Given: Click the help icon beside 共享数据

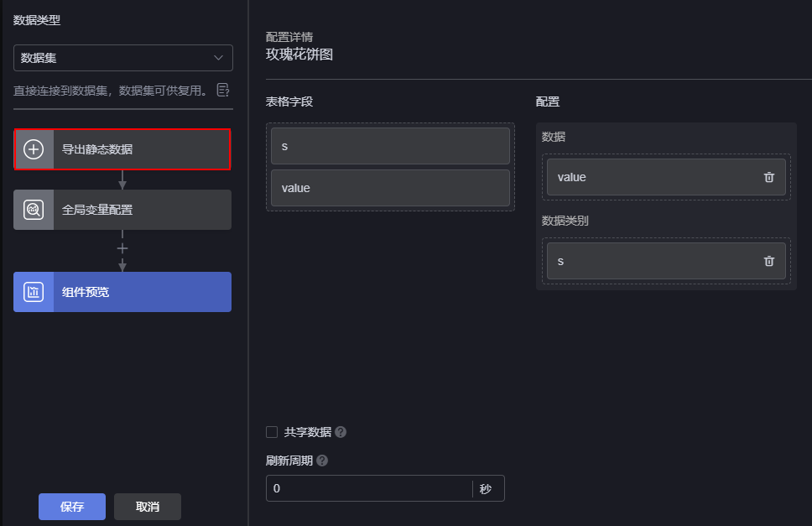Looking at the screenshot, I should click(x=341, y=432).
